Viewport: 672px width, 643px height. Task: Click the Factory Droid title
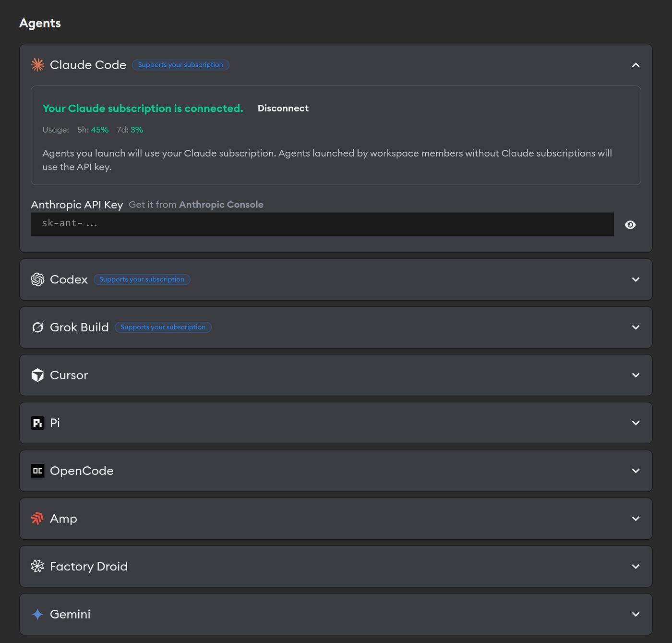pyautogui.click(x=89, y=566)
